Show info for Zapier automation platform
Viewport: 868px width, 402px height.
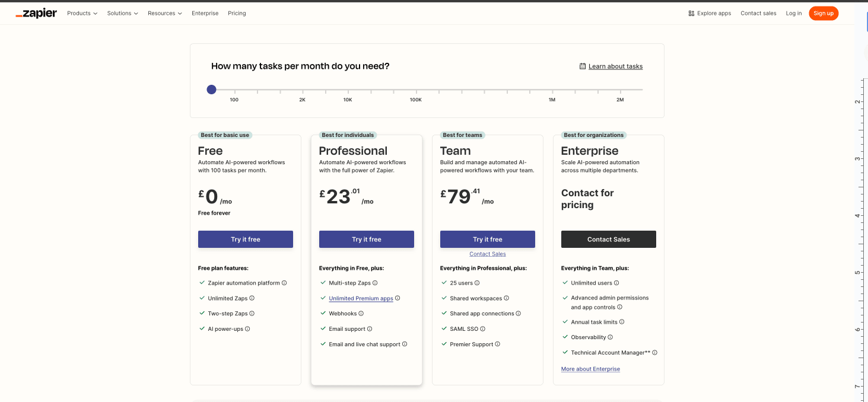(x=284, y=283)
